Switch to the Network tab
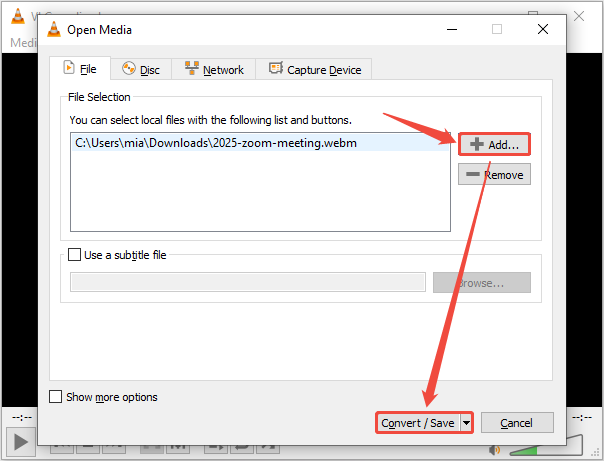The width and height of the screenshot is (604, 461). tap(214, 70)
